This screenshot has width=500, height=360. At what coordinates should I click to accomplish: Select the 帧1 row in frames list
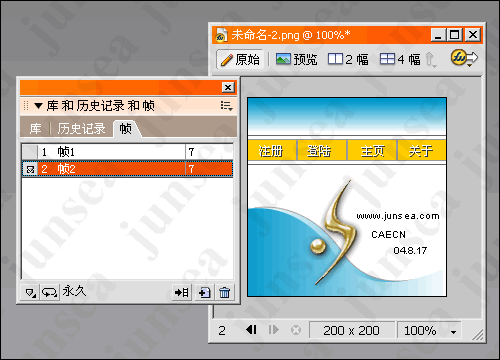[x=127, y=152]
